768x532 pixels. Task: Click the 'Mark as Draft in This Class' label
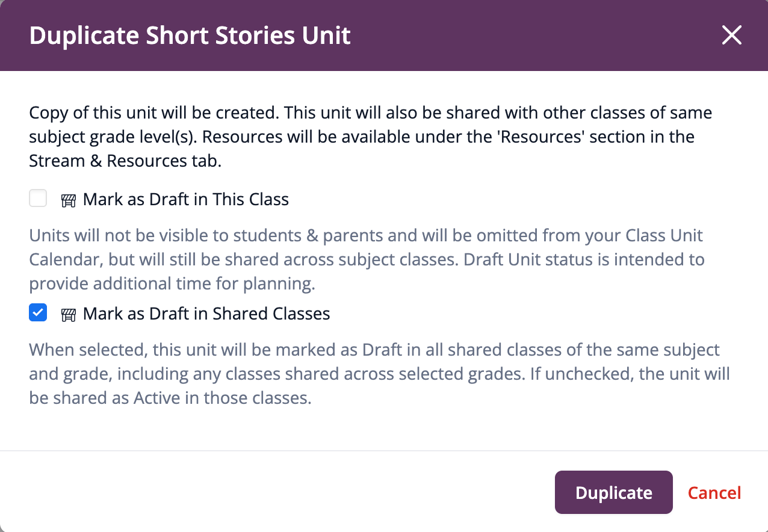[x=185, y=199]
